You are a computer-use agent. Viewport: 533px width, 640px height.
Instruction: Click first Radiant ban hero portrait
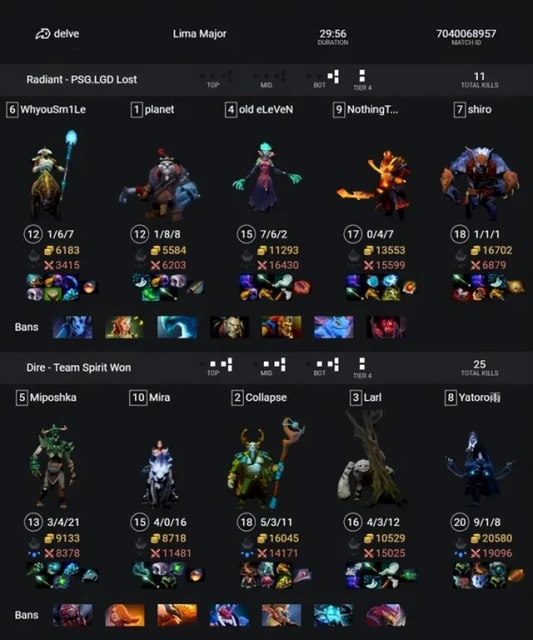(72, 327)
